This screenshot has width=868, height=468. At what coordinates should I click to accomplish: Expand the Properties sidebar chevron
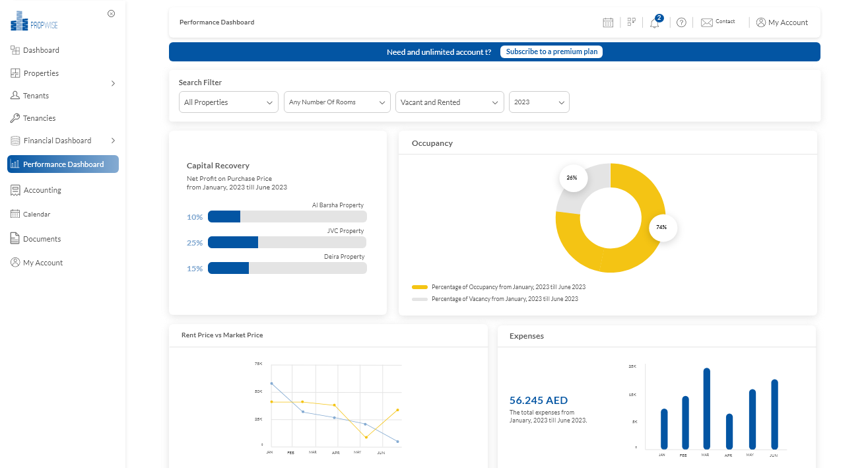(x=112, y=84)
